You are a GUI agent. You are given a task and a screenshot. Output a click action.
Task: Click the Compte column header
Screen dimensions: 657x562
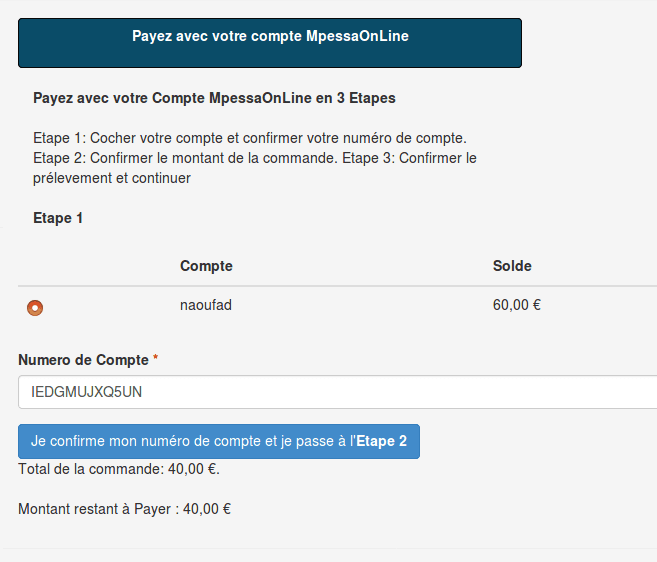click(206, 266)
